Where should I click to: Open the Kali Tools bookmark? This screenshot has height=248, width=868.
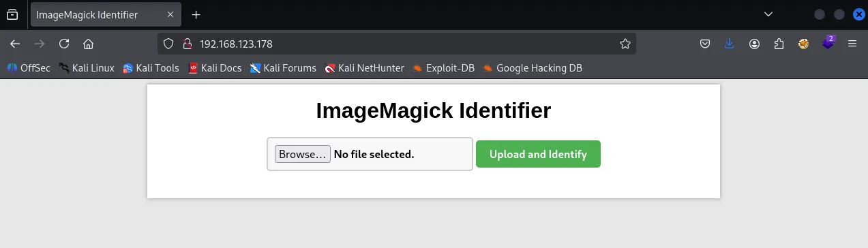pyautogui.click(x=151, y=67)
